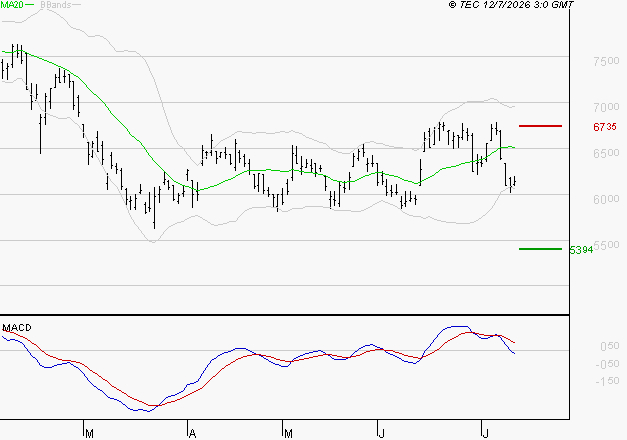
Task: Click the first M month marker
Action: coord(89,433)
